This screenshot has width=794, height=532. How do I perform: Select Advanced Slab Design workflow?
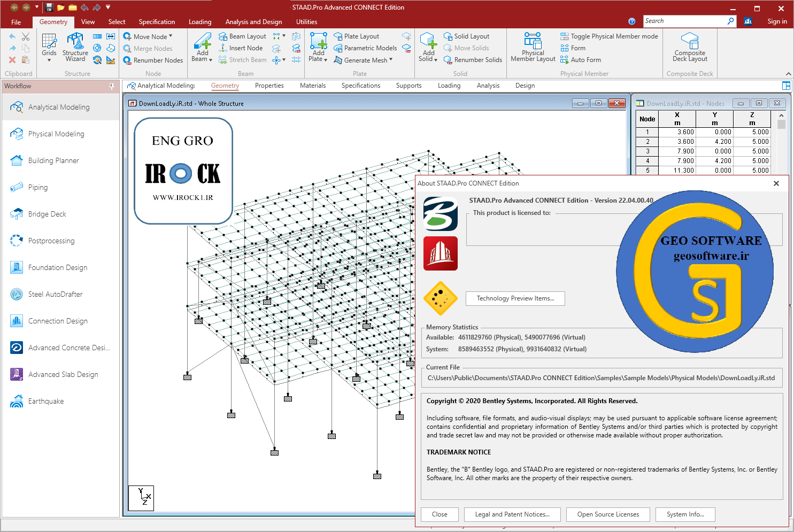[x=63, y=374]
